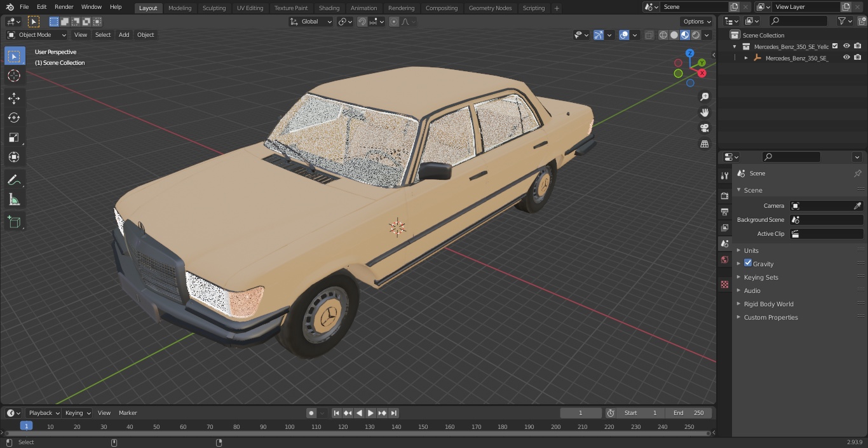The height and width of the screenshot is (448, 868).
Task: Open Global transform orientation dropdown
Action: click(x=311, y=22)
